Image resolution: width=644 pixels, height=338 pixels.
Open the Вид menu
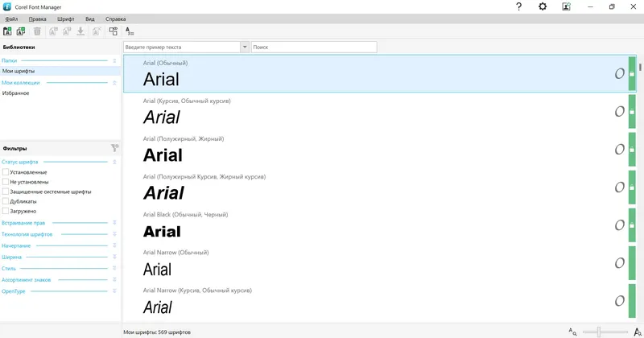click(x=90, y=19)
